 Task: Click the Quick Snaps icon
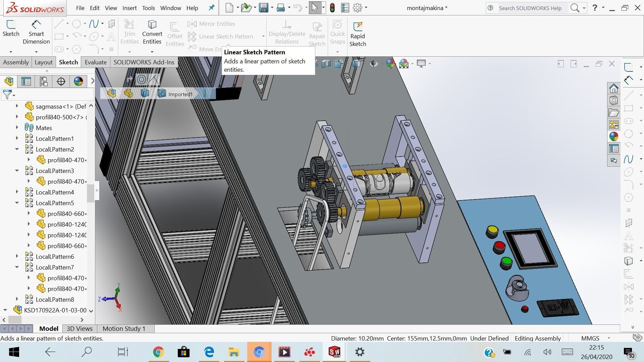click(337, 32)
